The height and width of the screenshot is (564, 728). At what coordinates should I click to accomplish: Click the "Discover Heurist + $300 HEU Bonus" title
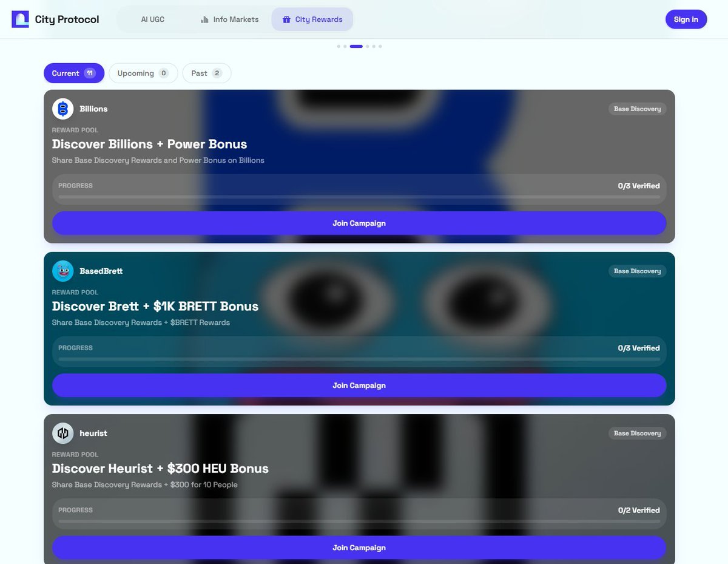[x=160, y=469]
